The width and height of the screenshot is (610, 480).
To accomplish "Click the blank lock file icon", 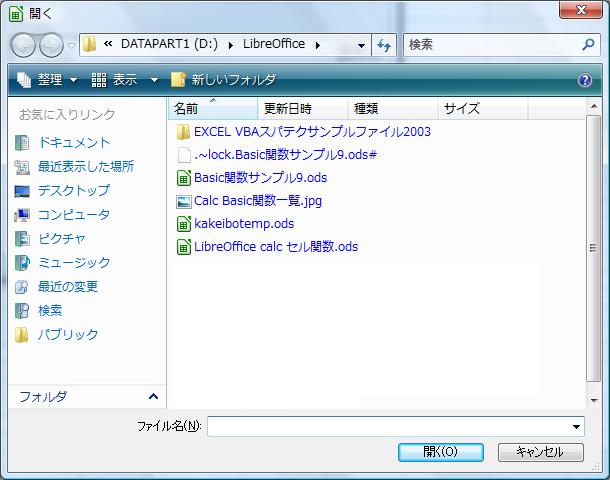I will click(184, 155).
